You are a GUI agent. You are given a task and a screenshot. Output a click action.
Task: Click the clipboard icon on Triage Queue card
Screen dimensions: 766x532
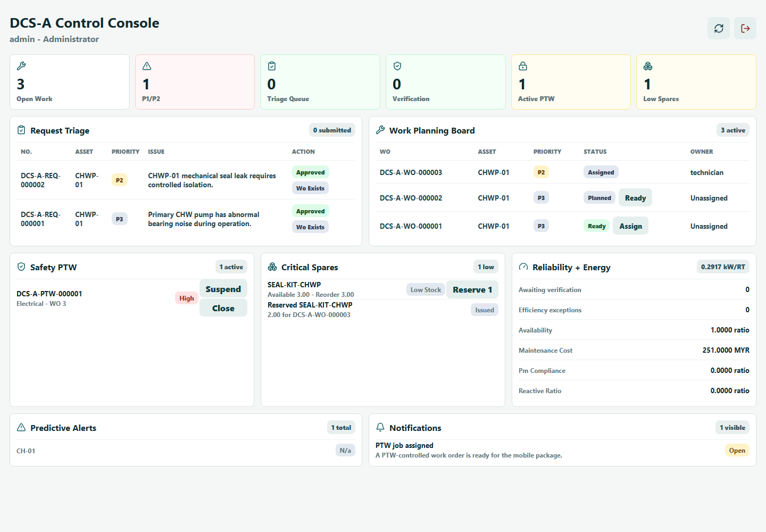272,66
